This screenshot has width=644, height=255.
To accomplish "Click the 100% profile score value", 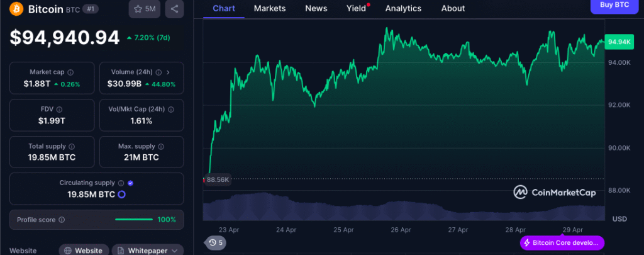I will pos(167,220).
